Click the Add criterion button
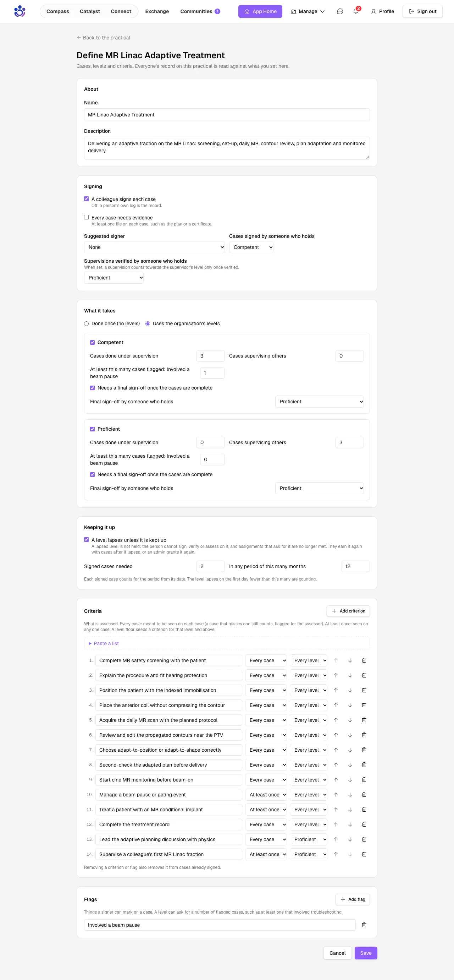The height and width of the screenshot is (980, 454). tap(348, 611)
